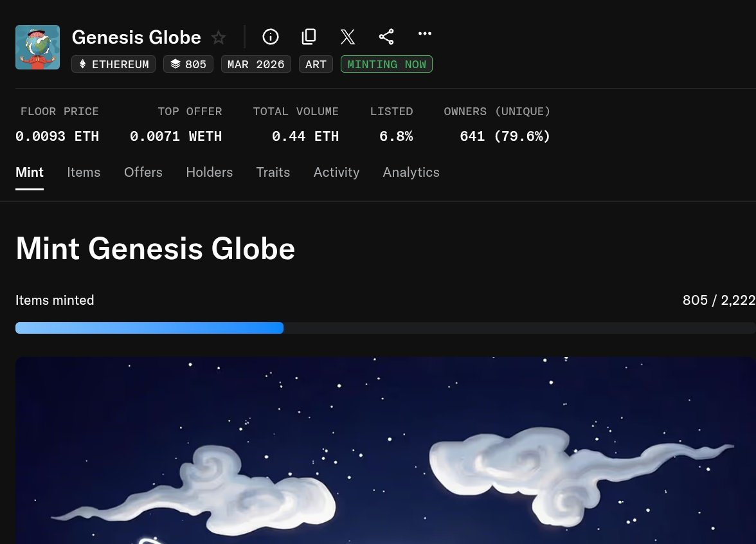Switch to the Offers tab
This screenshot has height=544, width=756.
click(143, 172)
